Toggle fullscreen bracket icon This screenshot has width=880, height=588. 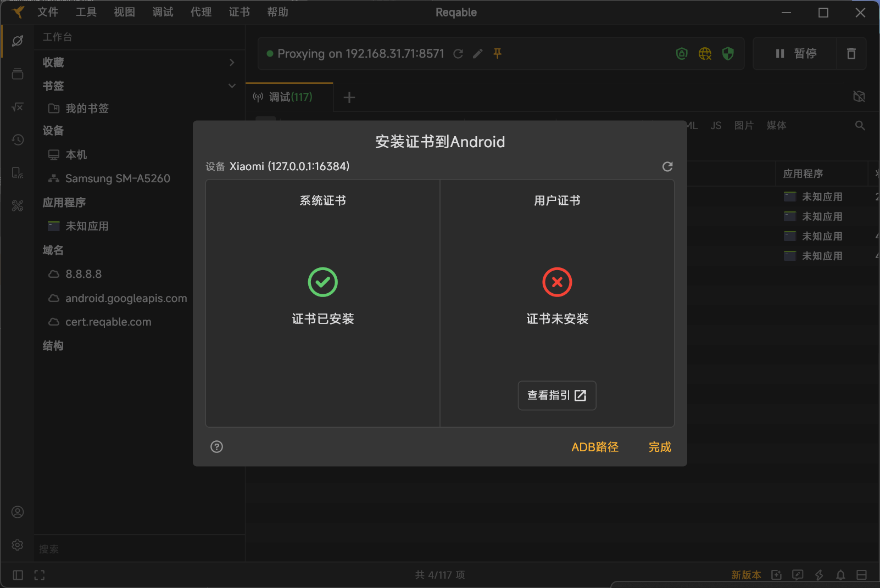pos(40,575)
